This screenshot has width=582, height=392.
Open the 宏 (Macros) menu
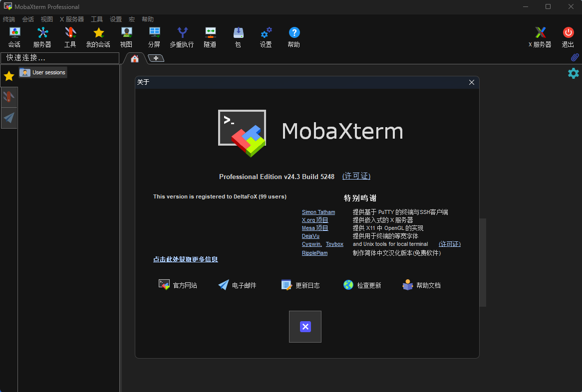132,19
